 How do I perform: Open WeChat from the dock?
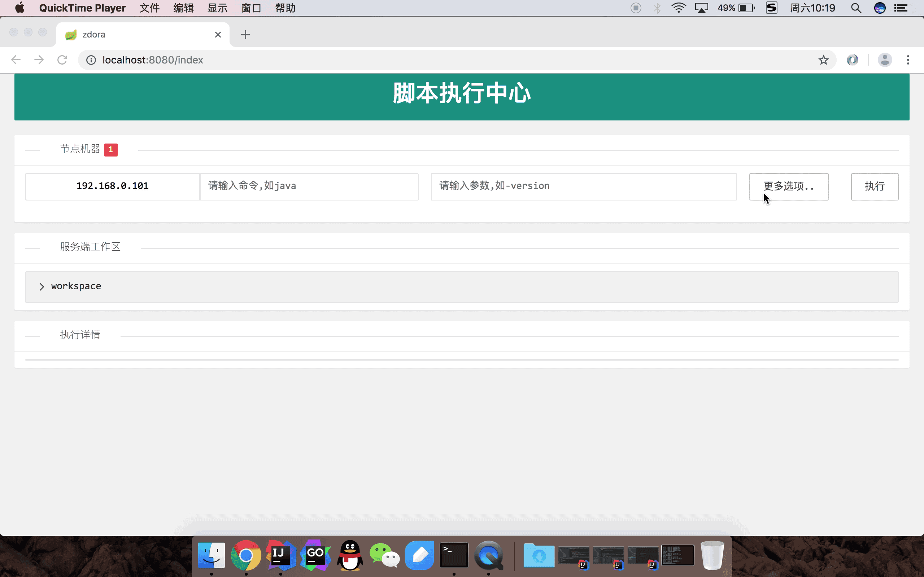[x=384, y=555]
